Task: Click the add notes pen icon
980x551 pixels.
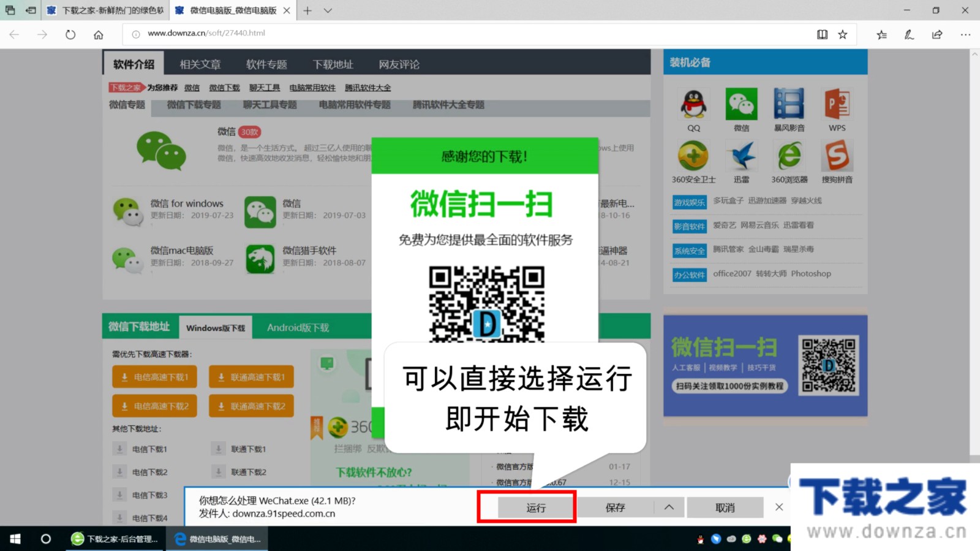Action: [x=909, y=34]
